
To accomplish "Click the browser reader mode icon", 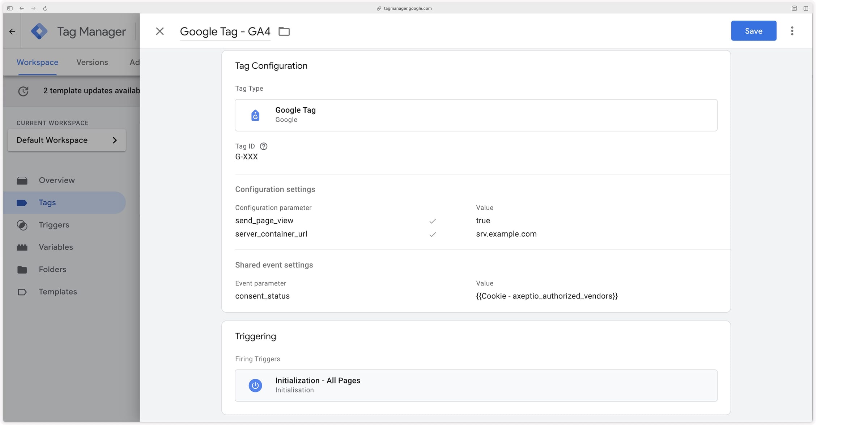I will pyautogui.click(x=794, y=8).
